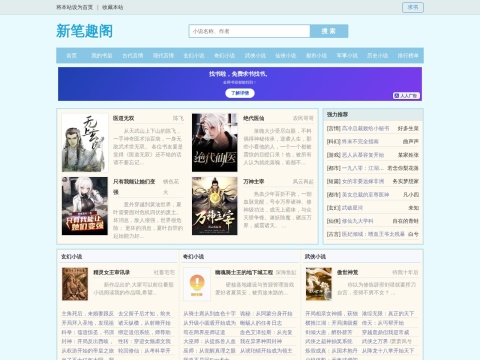This screenshot has width=480, height=360.
Task: Open the 傲世神荒 cover thumbnail
Action: pyautogui.click(x=319, y=284)
